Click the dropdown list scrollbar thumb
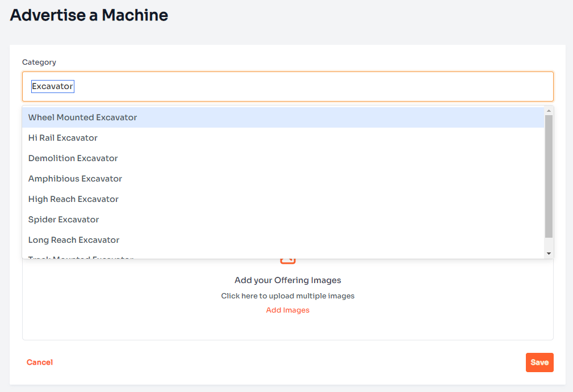This screenshot has height=392, width=573. [x=549, y=176]
